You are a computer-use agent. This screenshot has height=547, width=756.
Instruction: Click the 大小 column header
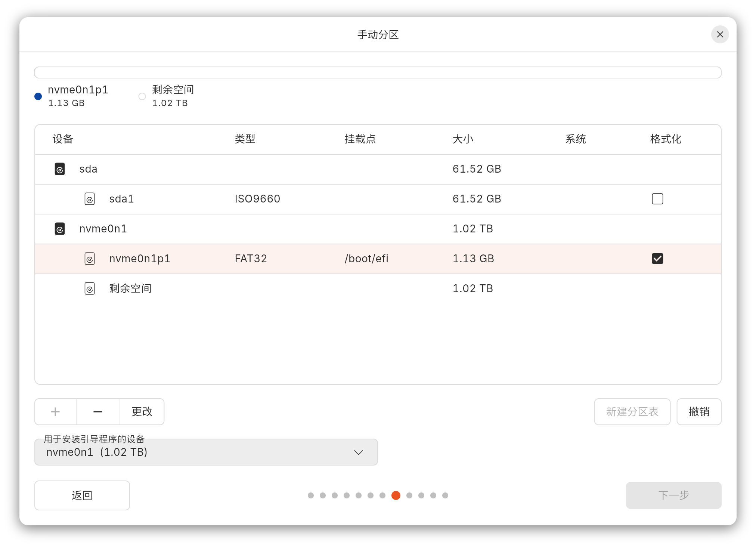[x=463, y=139]
